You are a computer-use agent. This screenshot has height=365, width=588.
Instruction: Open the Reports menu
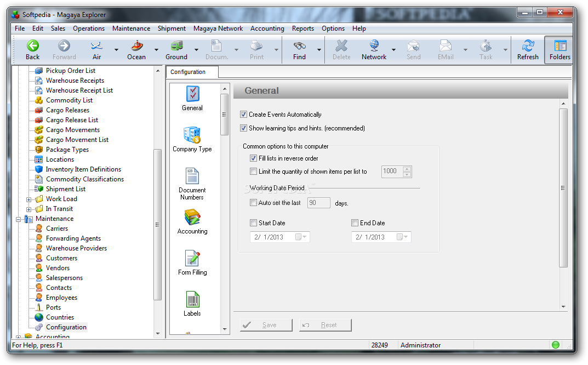(x=303, y=28)
